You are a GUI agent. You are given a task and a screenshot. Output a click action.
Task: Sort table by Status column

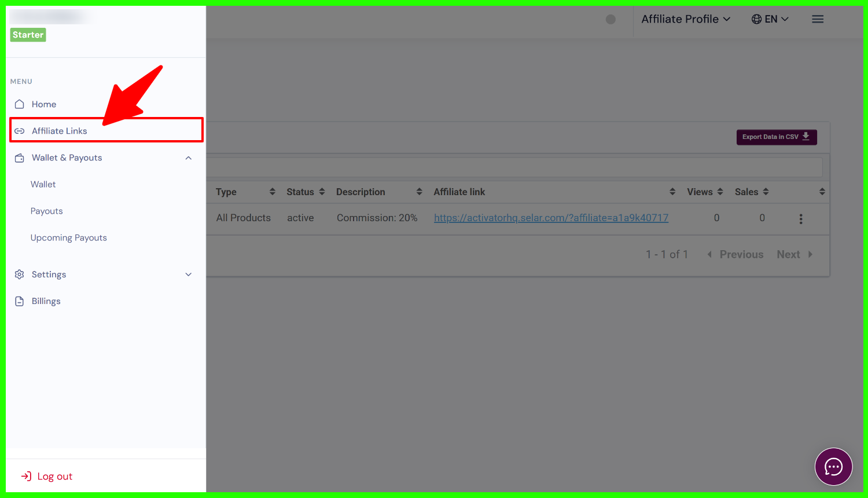coord(306,192)
